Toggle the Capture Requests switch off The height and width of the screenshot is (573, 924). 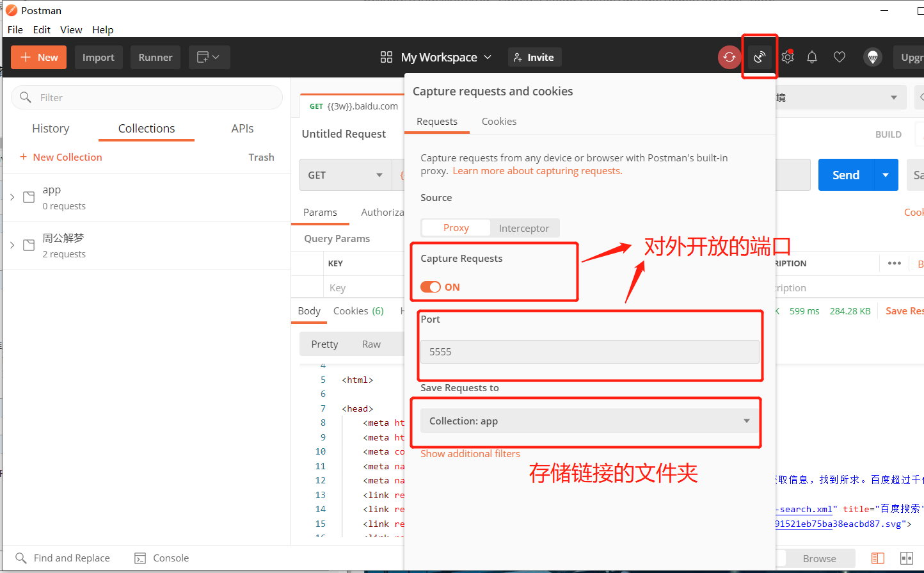[431, 287]
